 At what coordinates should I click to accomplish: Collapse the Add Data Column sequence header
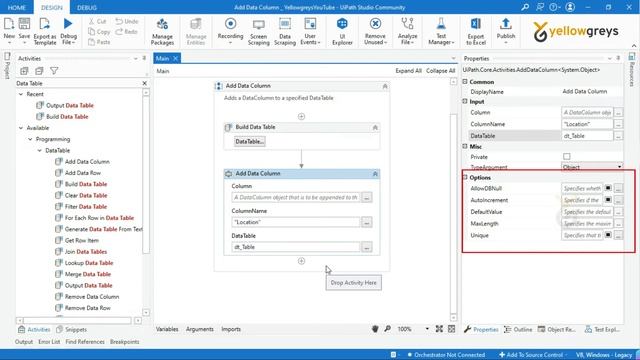click(x=385, y=86)
